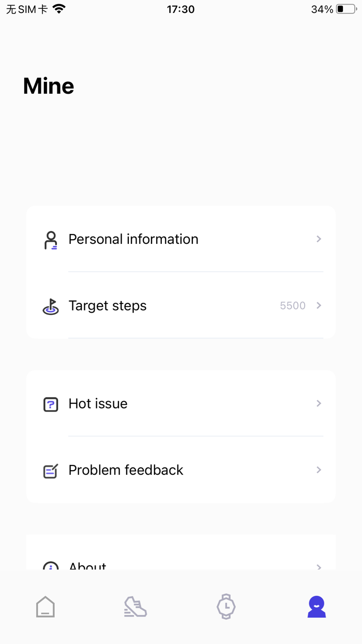Select the Mine profile tab
The image size is (362, 644).
pyautogui.click(x=316, y=607)
